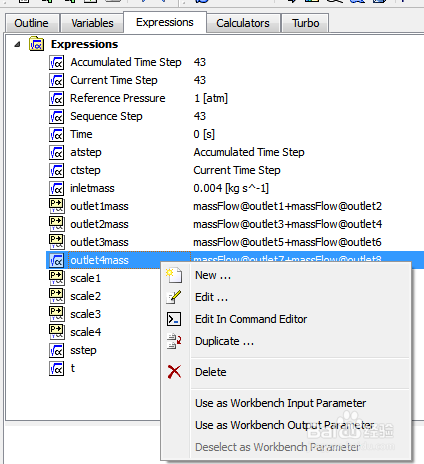Viewport: 424px width, 464px height.
Task: Click the atstep expression icon
Action: [56, 152]
